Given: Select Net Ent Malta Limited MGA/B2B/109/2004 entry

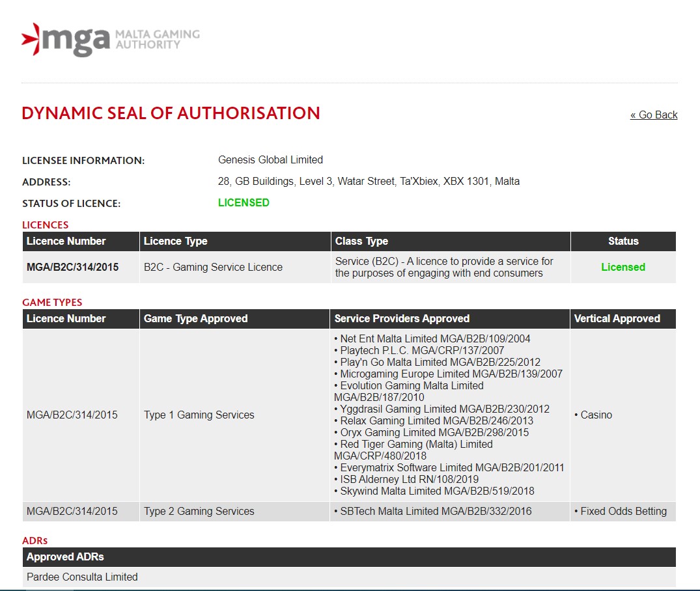Looking at the screenshot, I should [x=432, y=339].
